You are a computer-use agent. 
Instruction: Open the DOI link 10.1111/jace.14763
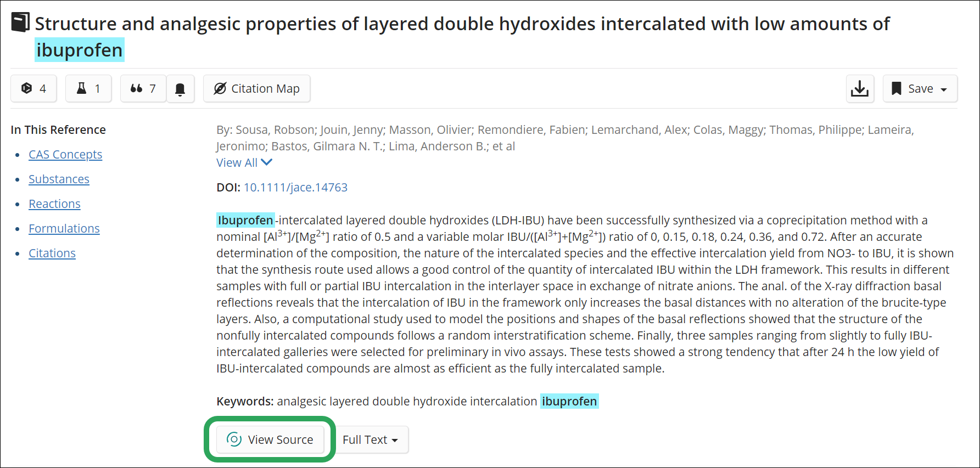click(295, 187)
